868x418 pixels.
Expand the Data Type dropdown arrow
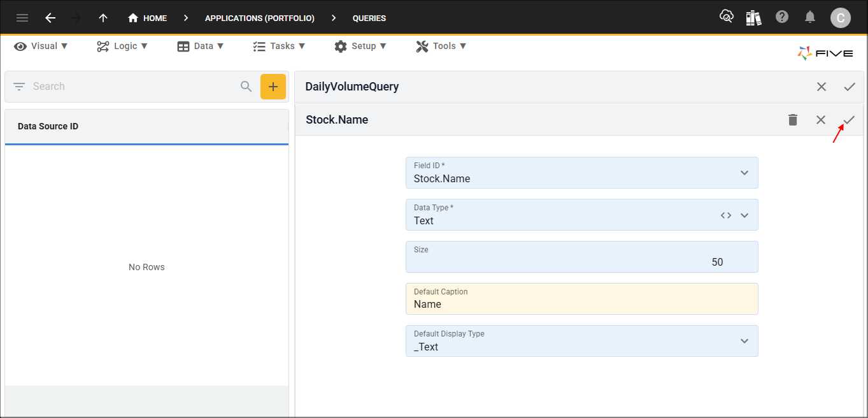[x=744, y=215]
